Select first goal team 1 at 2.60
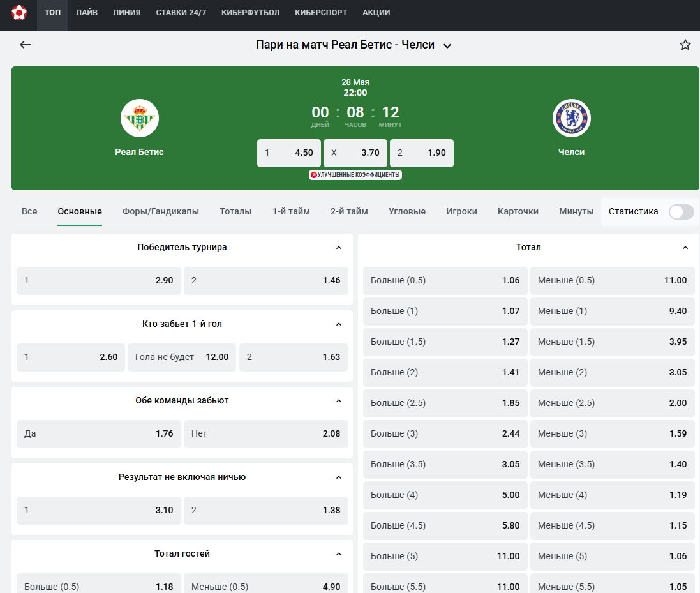Viewport: 700px width, 593px height. click(71, 357)
